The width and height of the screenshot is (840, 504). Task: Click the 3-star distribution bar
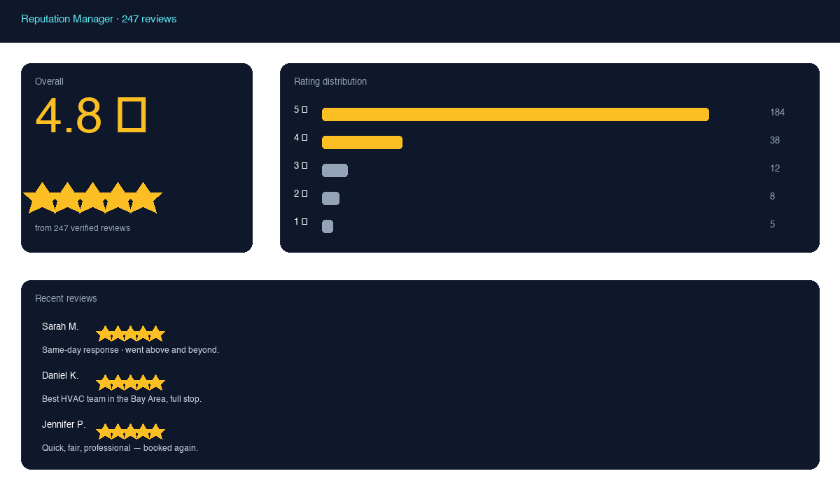point(335,170)
